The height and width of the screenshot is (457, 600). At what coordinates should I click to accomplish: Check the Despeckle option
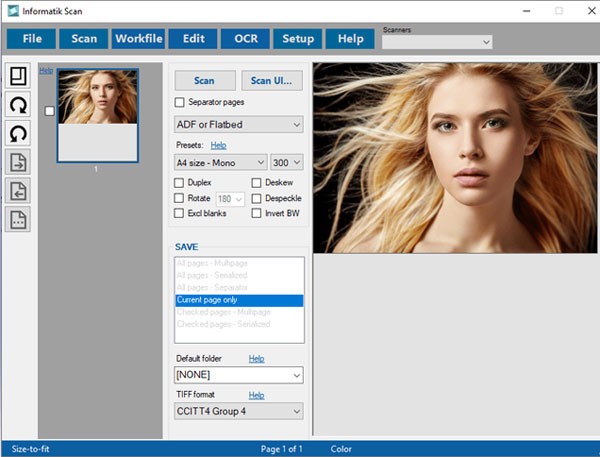[257, 198]
